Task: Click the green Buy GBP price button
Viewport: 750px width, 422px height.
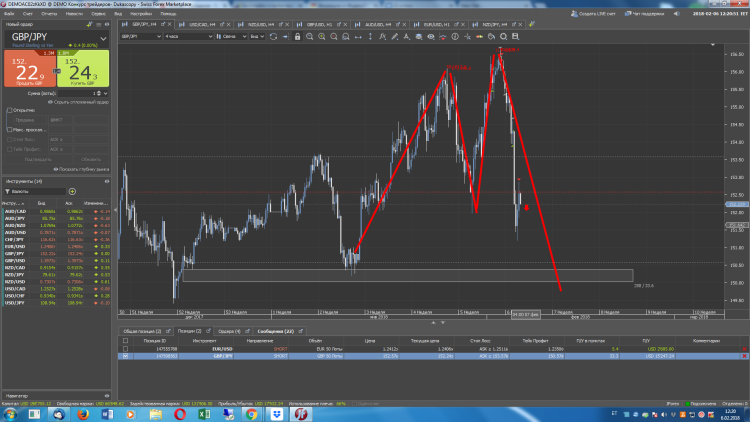Action: point(83,68)
